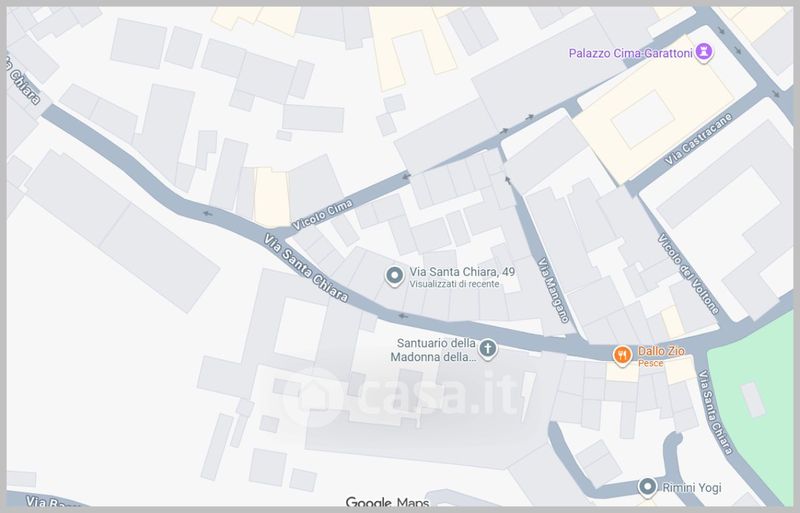
Task: Click the Vicolo Cima street label
Action: [322, 215]
